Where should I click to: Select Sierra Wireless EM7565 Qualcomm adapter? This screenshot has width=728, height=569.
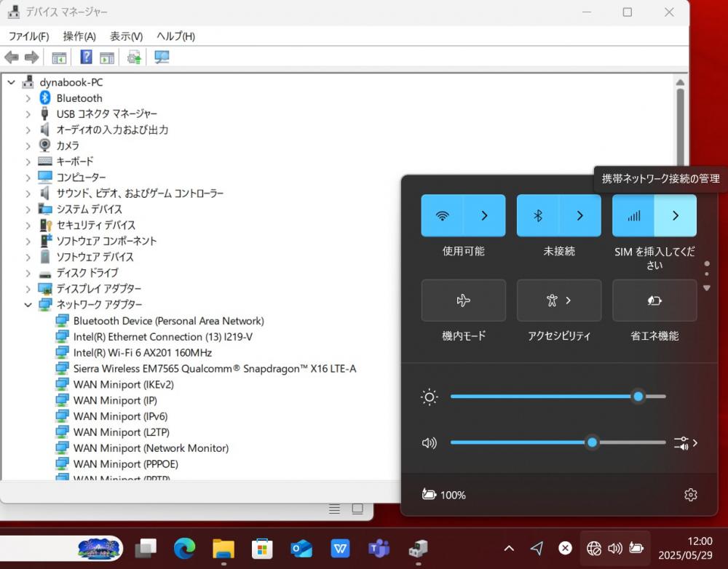coord(215,368)
